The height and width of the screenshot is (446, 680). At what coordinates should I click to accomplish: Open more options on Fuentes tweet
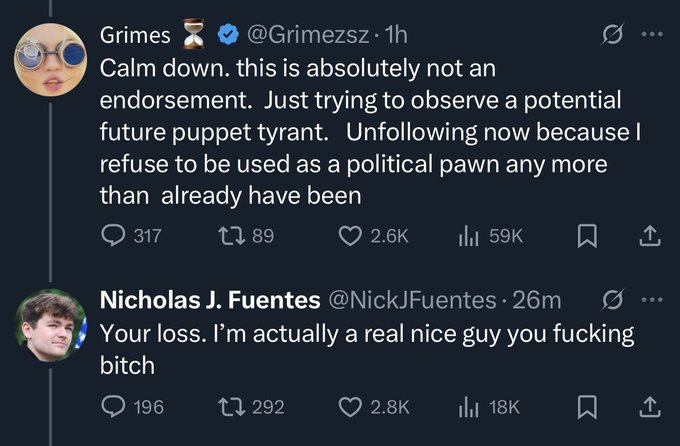pyautogui.click(x=651, y=299)
